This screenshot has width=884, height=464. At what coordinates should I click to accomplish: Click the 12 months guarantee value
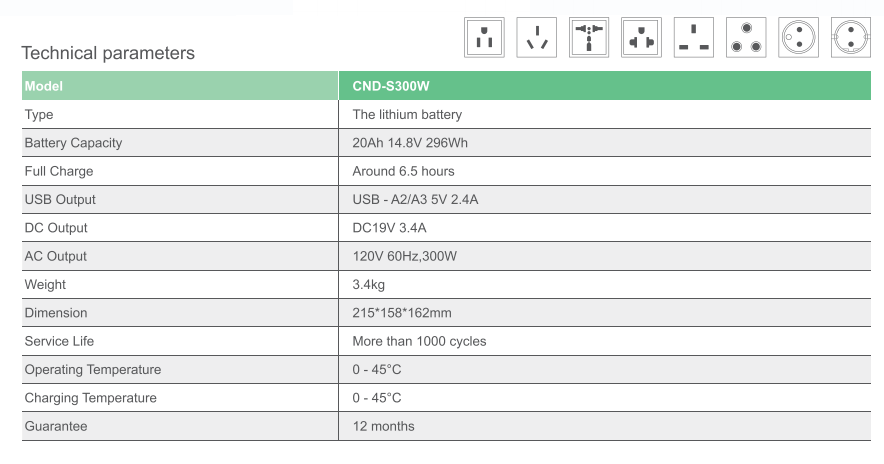(x=383, y=426)
